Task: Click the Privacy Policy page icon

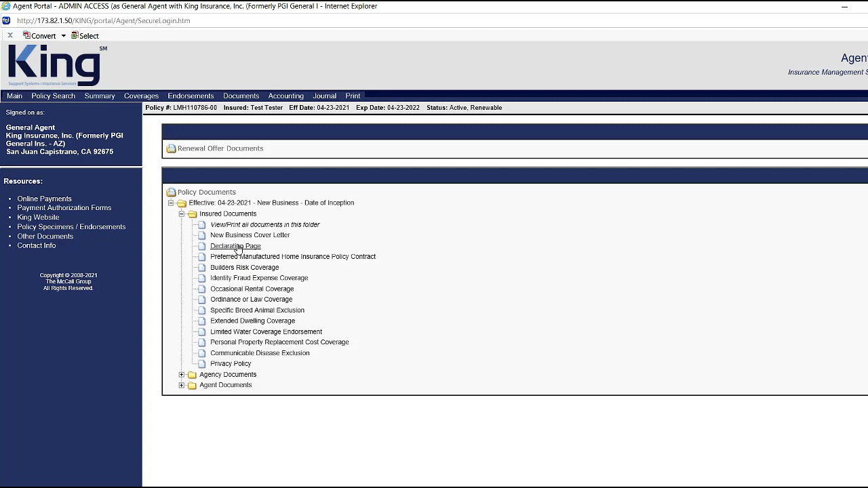Action: tap(202, 364)
